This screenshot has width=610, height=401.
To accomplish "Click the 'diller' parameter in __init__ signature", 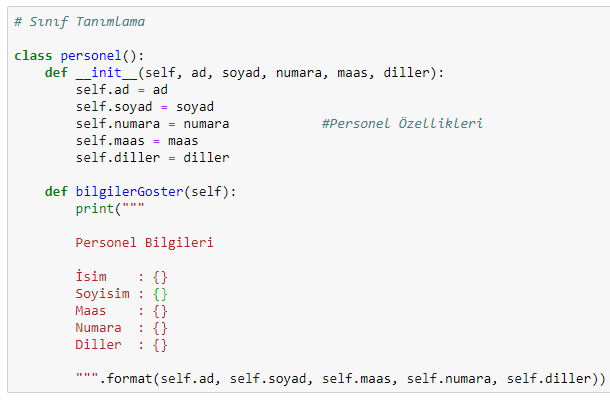I will [406, 73].
